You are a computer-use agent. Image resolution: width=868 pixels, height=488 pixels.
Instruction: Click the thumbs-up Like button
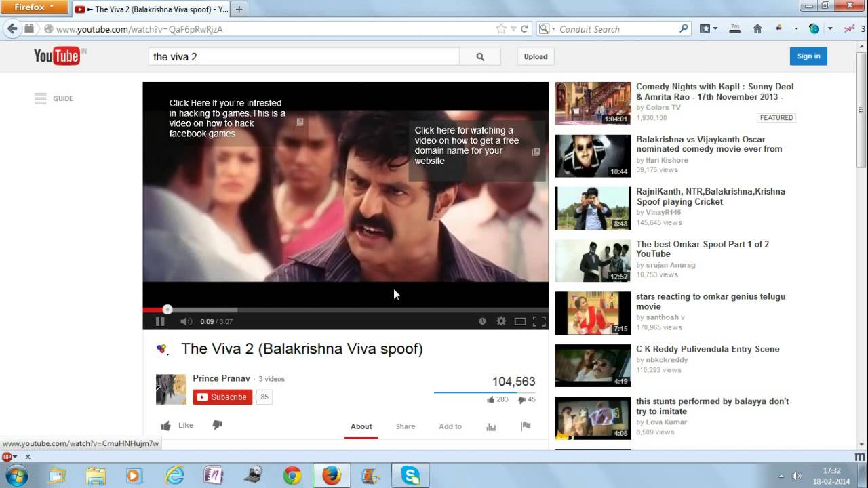coord(177,426)
